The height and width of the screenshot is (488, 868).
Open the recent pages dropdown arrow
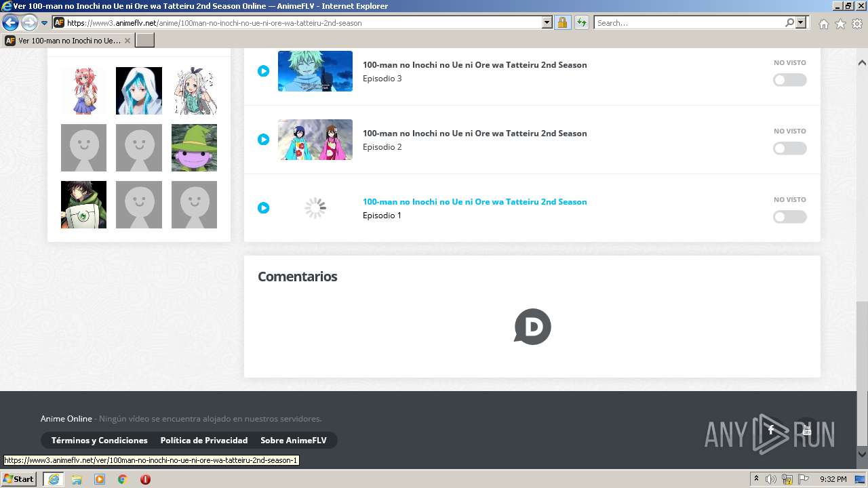coord(44,23)
